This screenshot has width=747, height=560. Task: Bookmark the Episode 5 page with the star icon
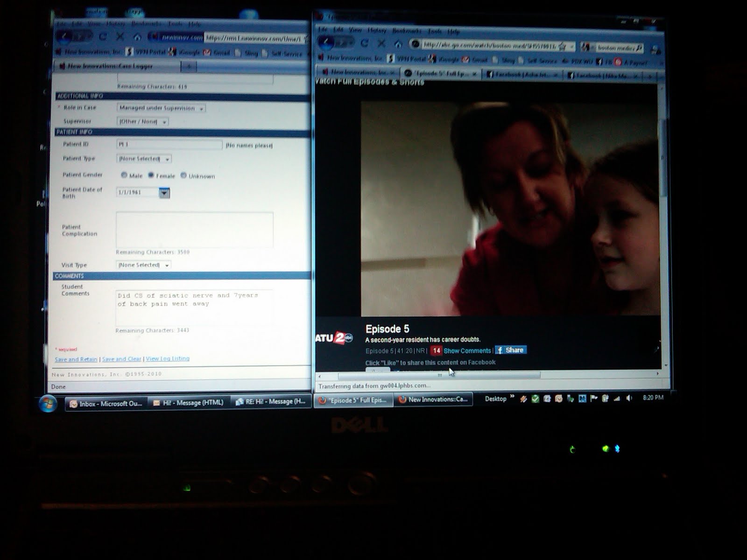coord(563,46)
